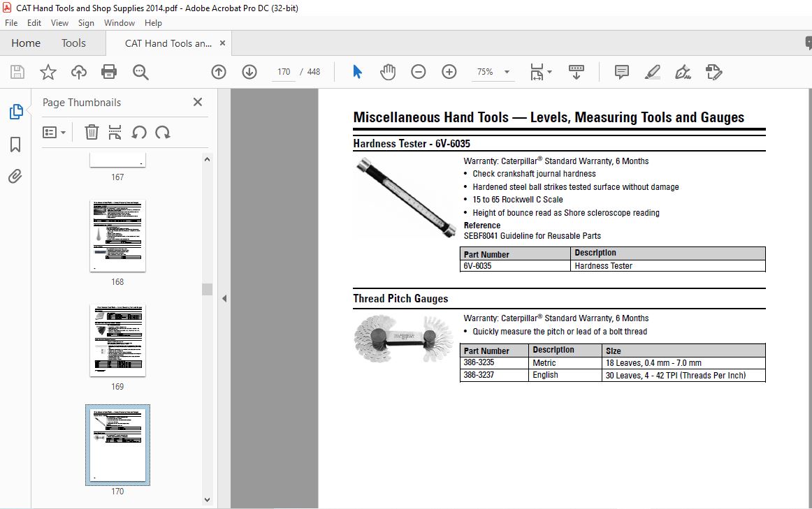Select page 170 thumbnail
812x509 pixels.
click(x=117, y=445)
